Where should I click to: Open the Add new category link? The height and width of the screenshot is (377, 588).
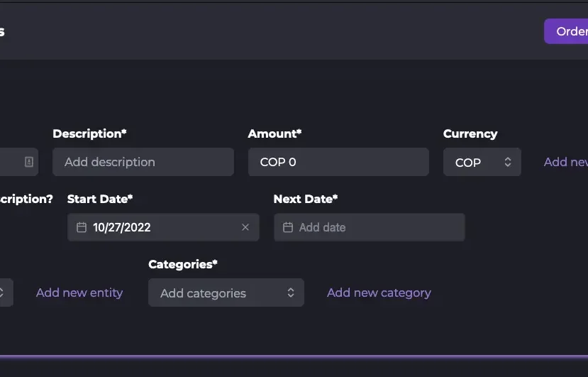click(x=379, y=293)
